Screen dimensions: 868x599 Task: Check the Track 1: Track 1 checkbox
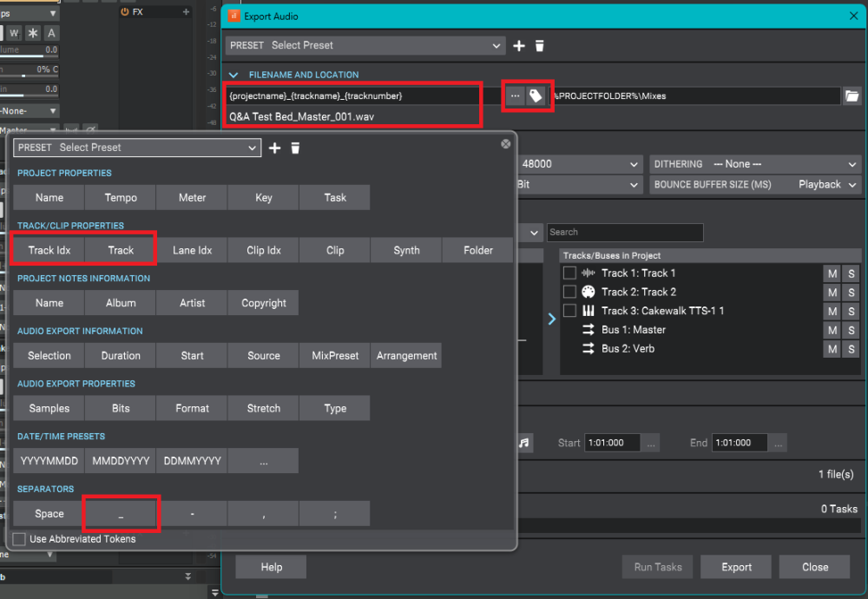coord(569,273)
